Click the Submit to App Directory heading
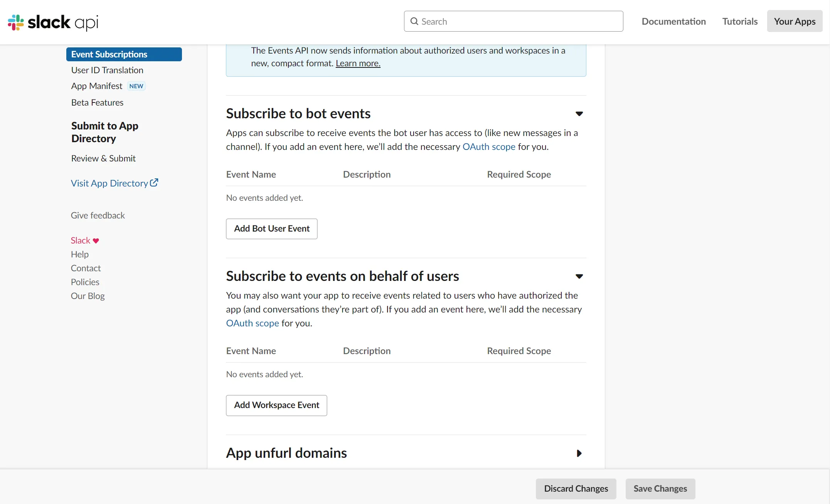The width and height of the screenshot is (830, 504). pyautogui.click(x=105, y=132)
